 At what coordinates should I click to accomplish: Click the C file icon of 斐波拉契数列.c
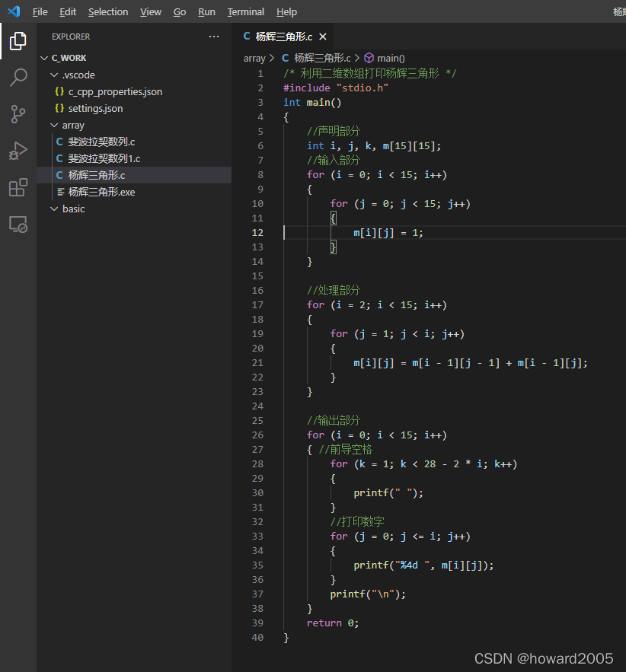pyautogui.click(x=59, y=142)
